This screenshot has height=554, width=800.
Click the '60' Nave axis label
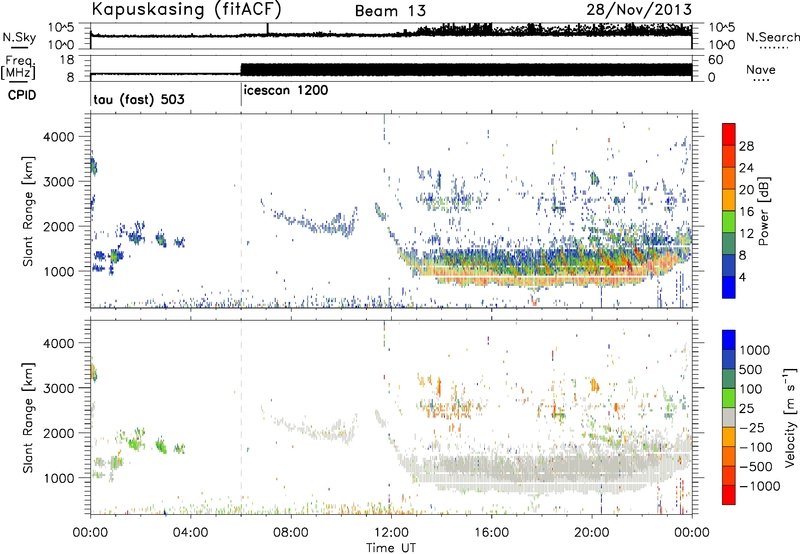point(715,60)
